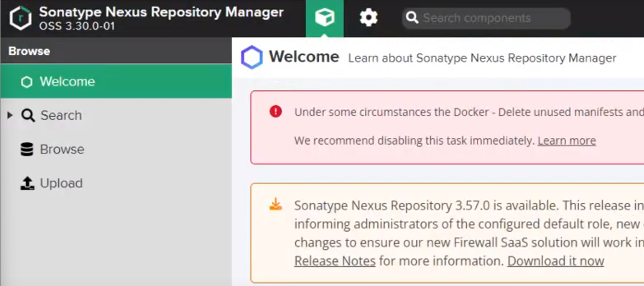The height and width of the screenshot is (286, 644).
Task: Open the Release Notes link
Action: (x=335, y=261)
